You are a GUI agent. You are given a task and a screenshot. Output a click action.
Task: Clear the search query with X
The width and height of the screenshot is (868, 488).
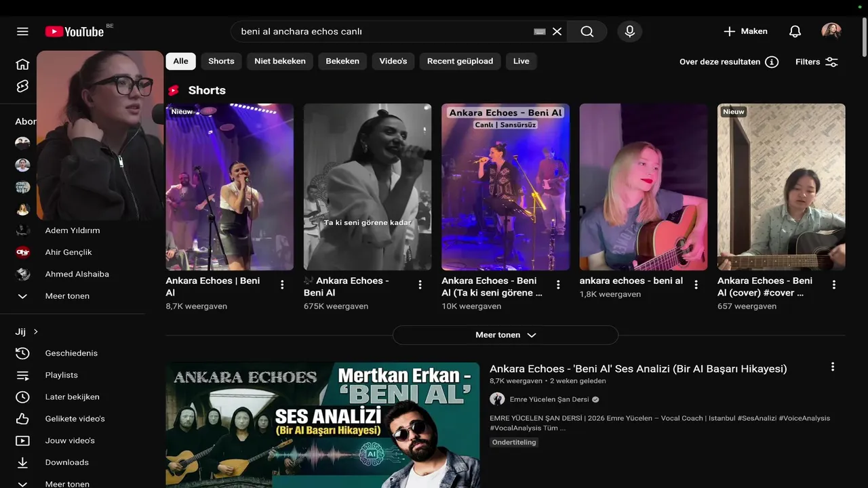pyautogui.click(x=557, y=31)
